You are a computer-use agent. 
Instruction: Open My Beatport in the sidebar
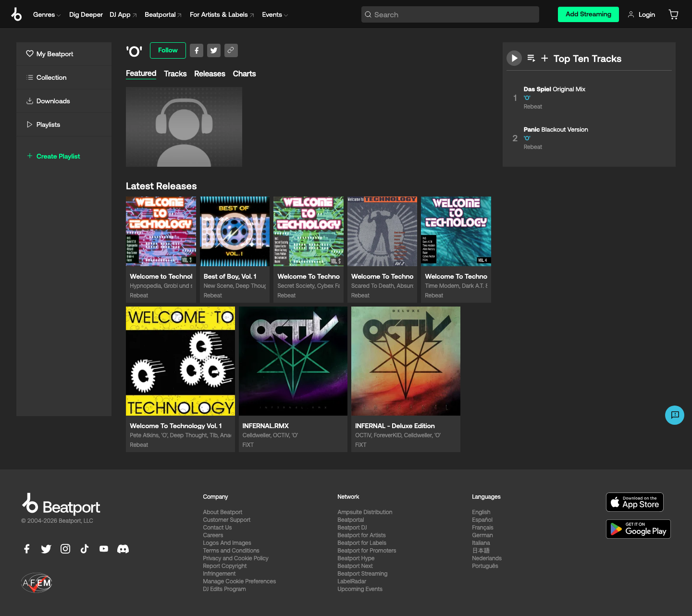(64, 54)
